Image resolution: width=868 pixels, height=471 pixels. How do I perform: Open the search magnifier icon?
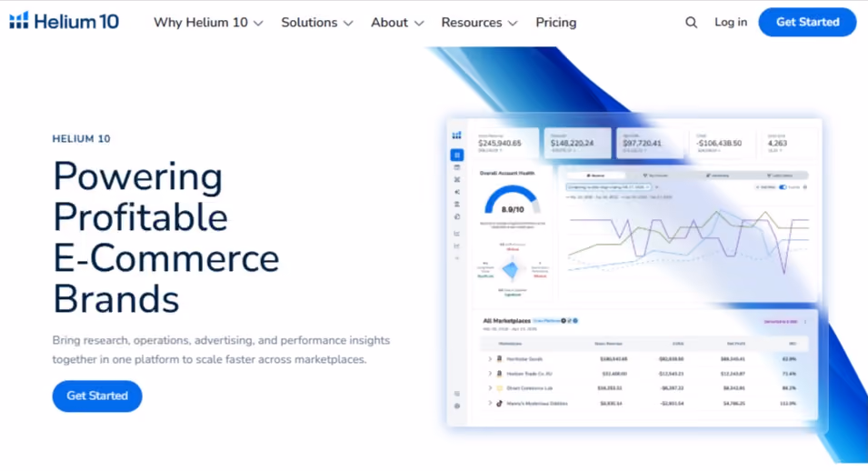pos(691,22)
